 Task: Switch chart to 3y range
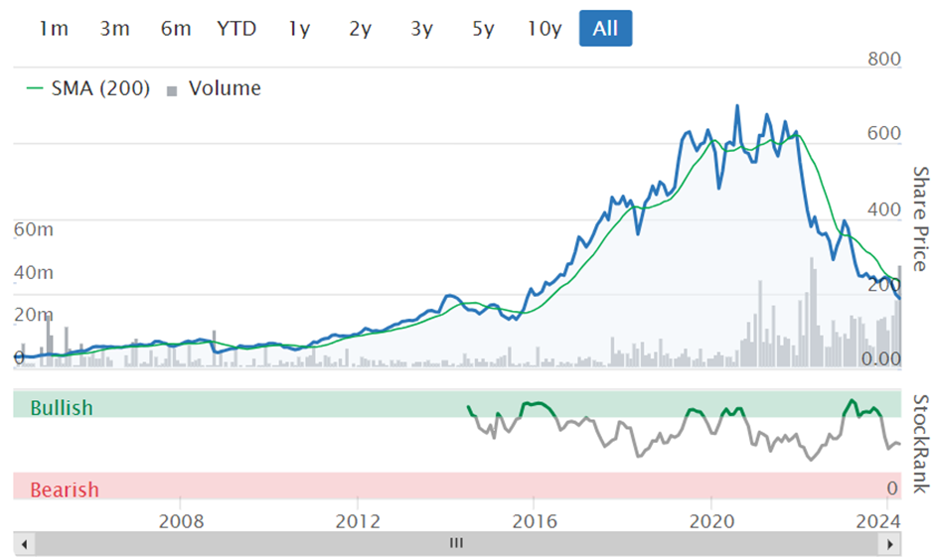pos(421,29)
